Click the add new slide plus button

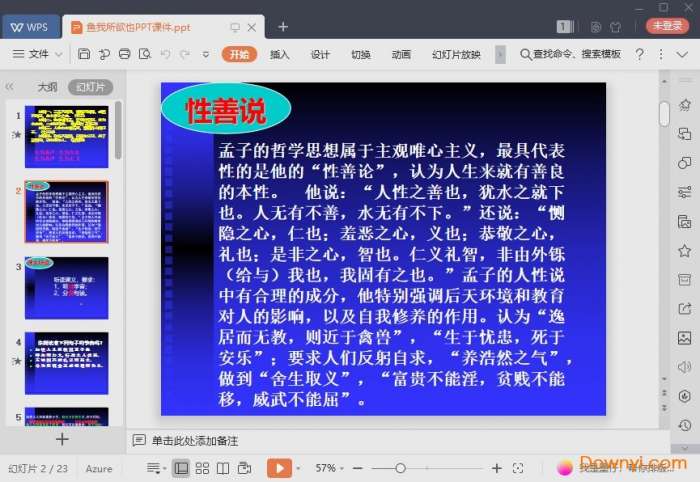click(62, 439)
